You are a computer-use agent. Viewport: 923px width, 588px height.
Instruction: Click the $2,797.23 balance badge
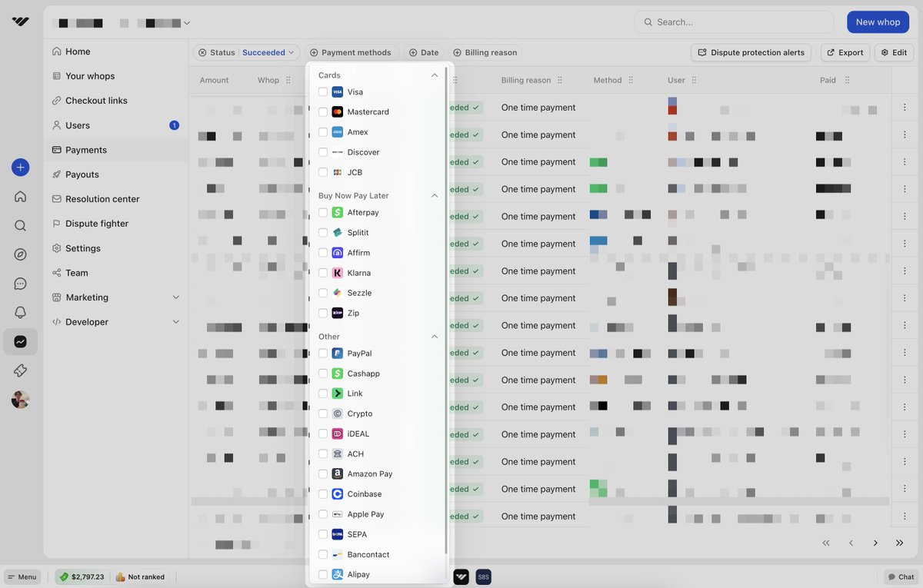[82, 576]
